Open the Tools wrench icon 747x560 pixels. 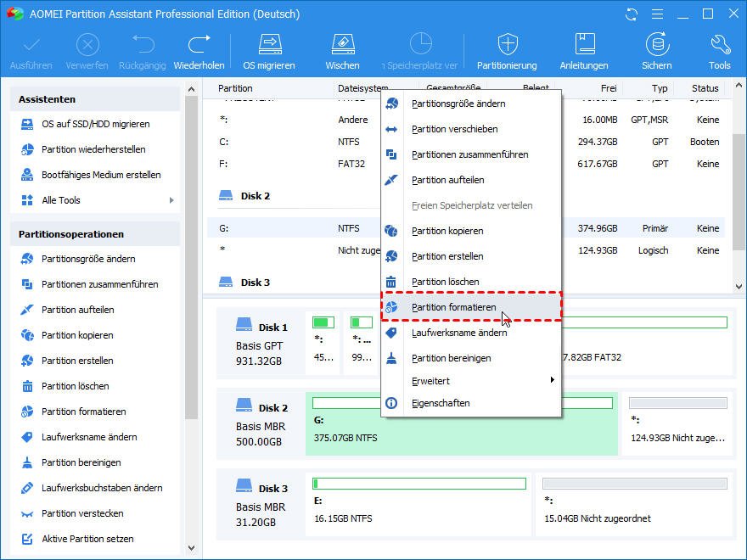point(719,52)
